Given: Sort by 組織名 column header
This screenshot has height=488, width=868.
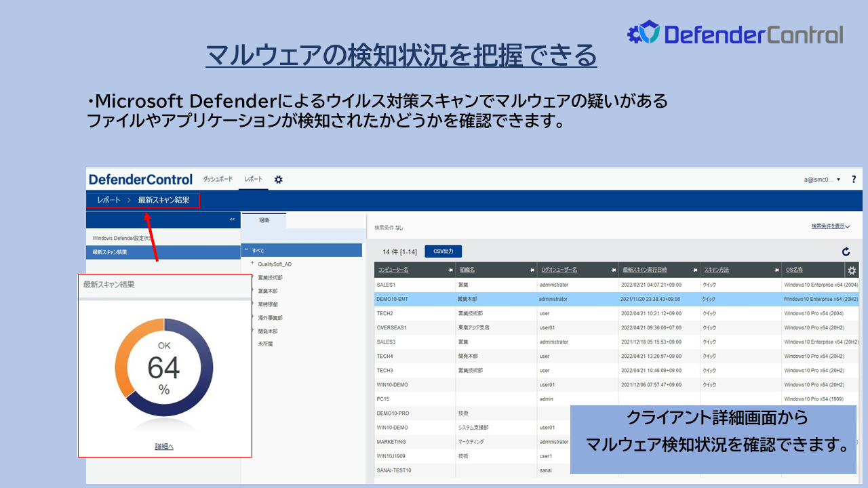Looking at the screenshot, I should click(467, 270).
